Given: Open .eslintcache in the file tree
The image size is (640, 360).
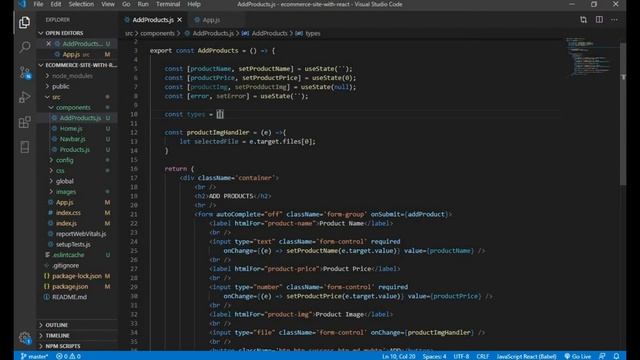Looking at the screenshot, I should pos(68,255).
